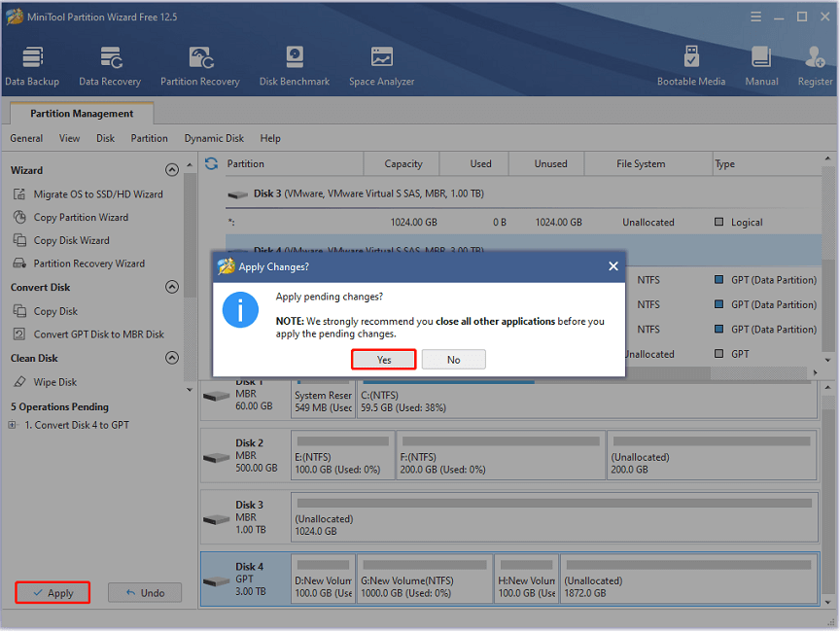The width and height of the screenshot is (840, 632).
Task: Select E:(NTFS) partition on Disk 2
Action: pos(343,455)
